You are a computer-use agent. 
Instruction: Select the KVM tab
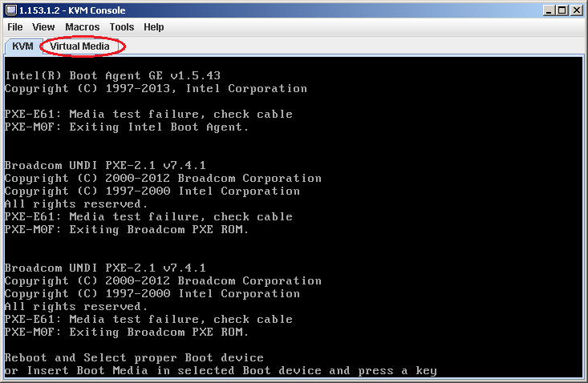tap(22, 46)
